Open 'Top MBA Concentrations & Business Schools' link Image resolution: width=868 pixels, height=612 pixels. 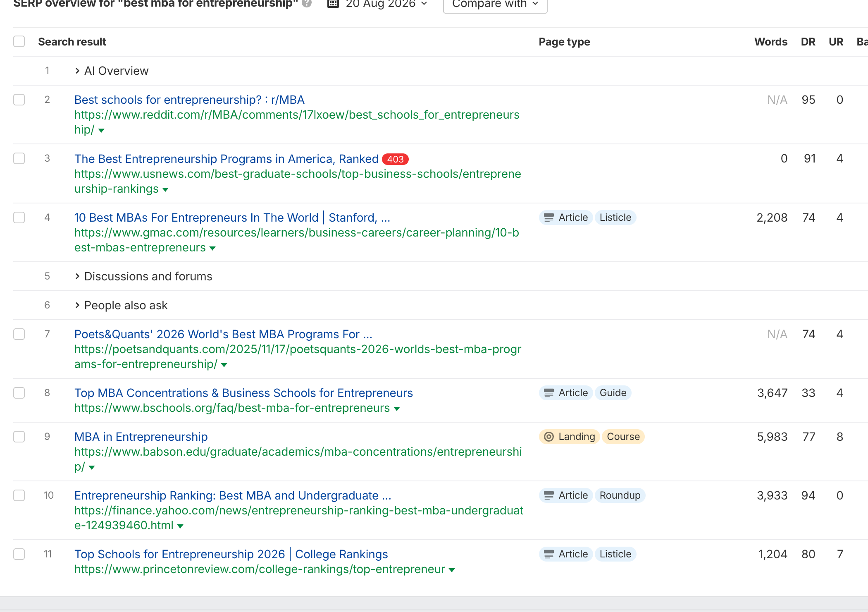243,393
